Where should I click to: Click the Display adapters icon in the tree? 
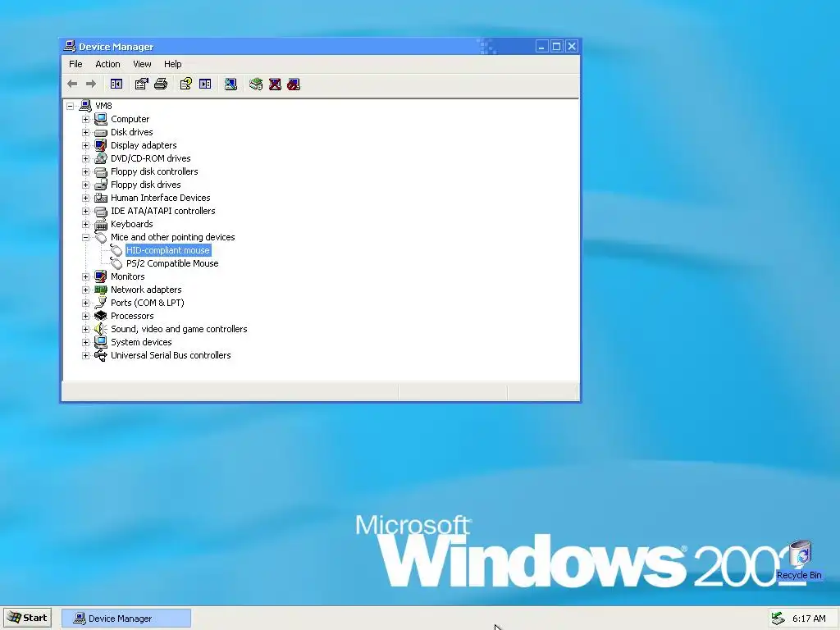click(100, 145)
